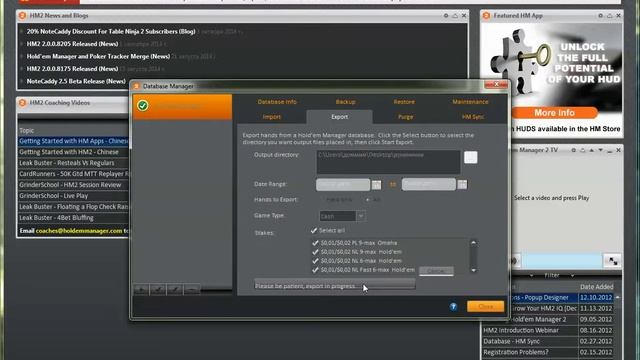Uncheck $0,01/$0,02 NL Fast 6-max Hold'em stake

pos(315,270)
